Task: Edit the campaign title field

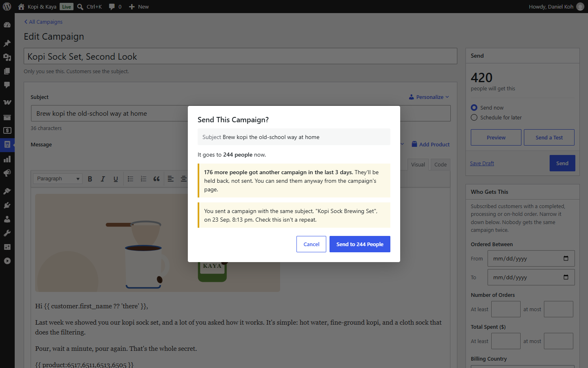Action: pos(241,56)
